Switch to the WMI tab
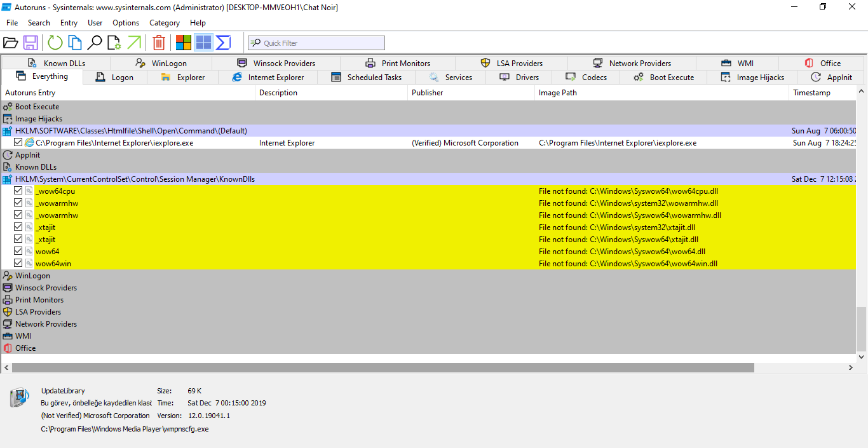 (x=737, y=63)
